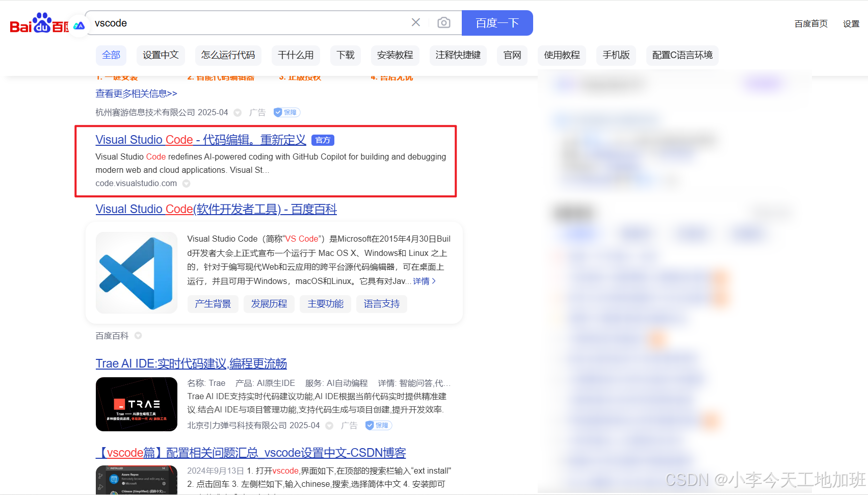Expand dropdown next to 百度百科 source
The height and width of the screenshot is (495, 868).
pos(138,335)
